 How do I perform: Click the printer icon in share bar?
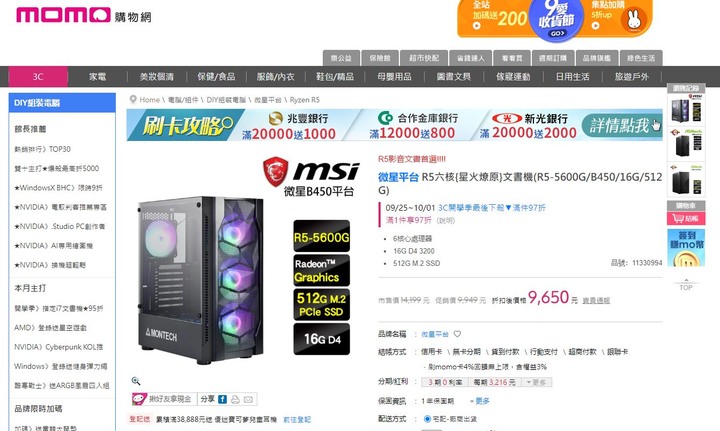point(235,399)
